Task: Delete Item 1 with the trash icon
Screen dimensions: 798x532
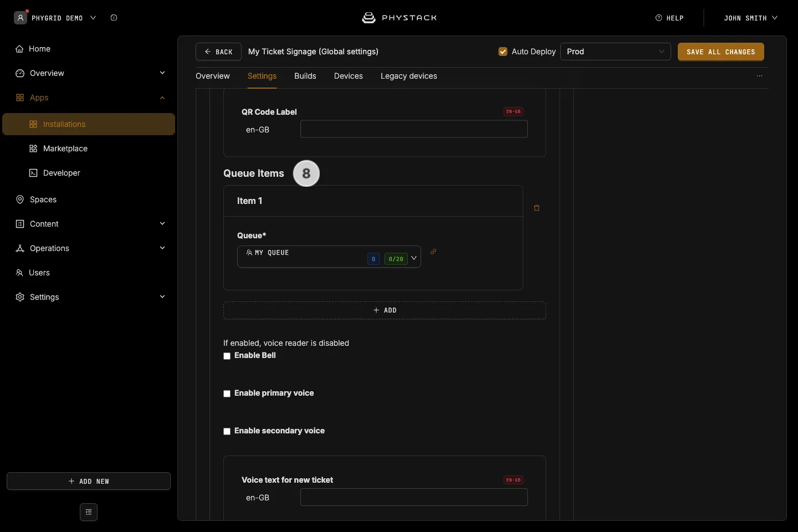Action: pos(536,208)
